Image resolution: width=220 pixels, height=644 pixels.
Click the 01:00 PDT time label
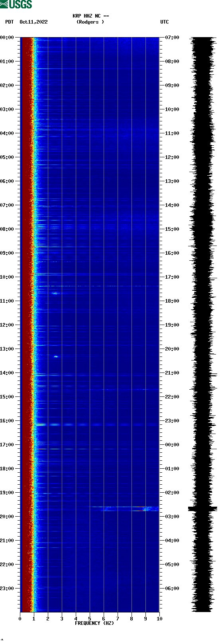(x=7, y=61)
